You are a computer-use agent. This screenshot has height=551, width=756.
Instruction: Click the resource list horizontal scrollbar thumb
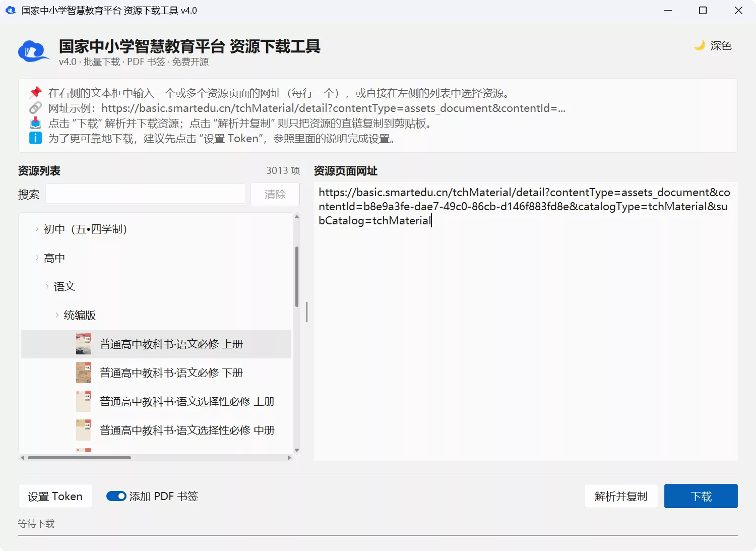[x=80, y=458]
